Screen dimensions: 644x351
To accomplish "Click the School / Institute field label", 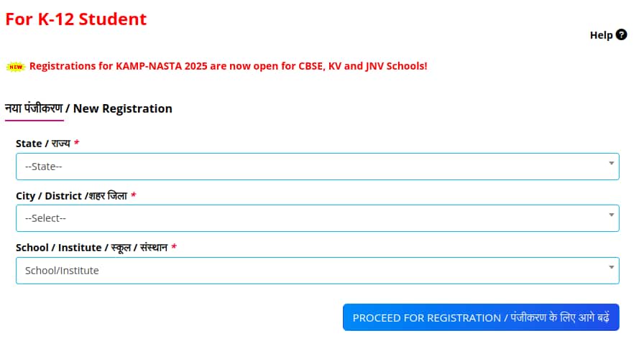I will [91, 248].
